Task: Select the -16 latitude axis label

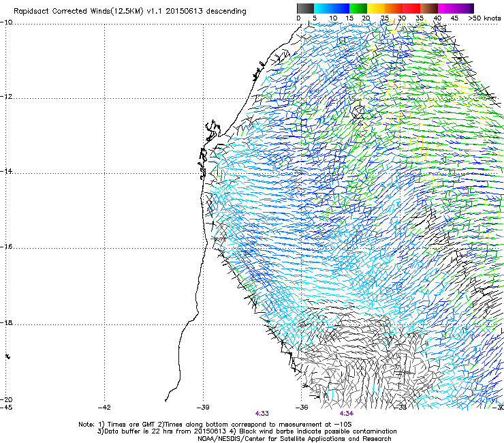Action: (6, 247)
